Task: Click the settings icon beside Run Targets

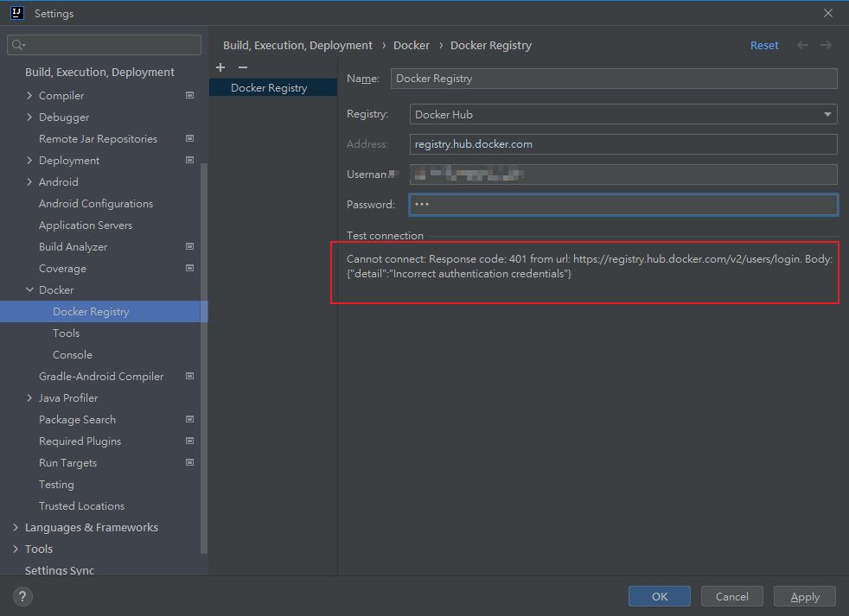Action: coord(189,462)
